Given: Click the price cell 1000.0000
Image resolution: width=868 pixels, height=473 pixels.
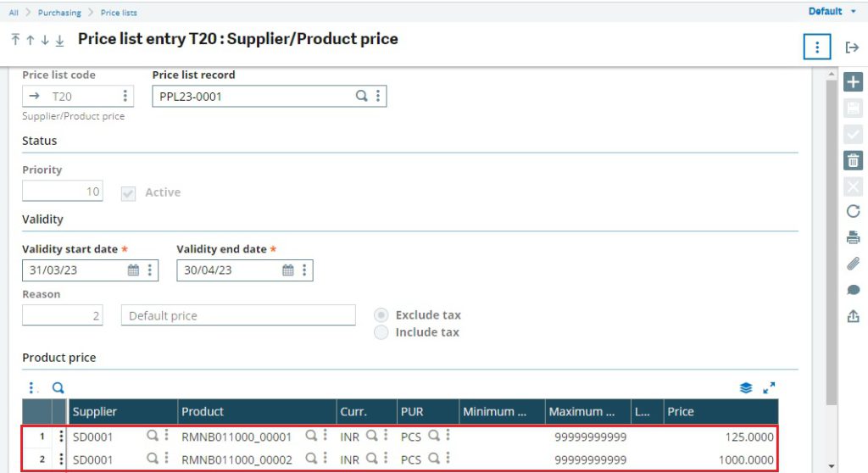Looking at the screenshot, I should (x=721, y=459).
